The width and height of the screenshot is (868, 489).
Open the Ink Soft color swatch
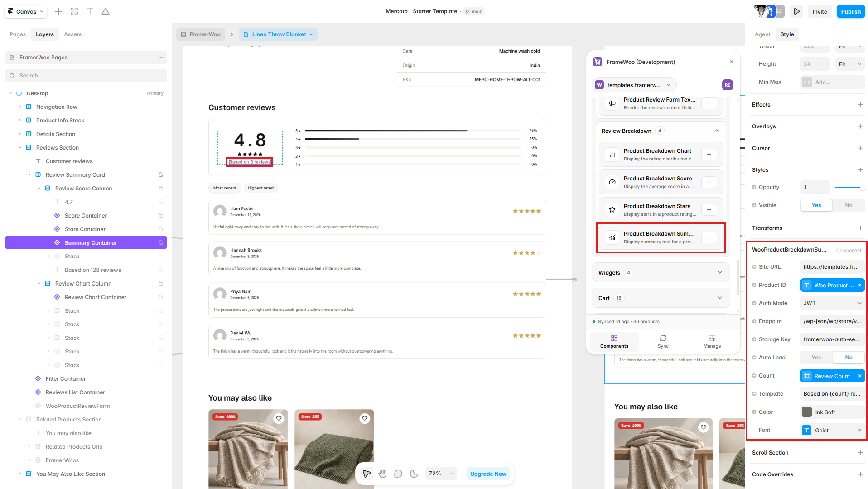click(806, 412)
